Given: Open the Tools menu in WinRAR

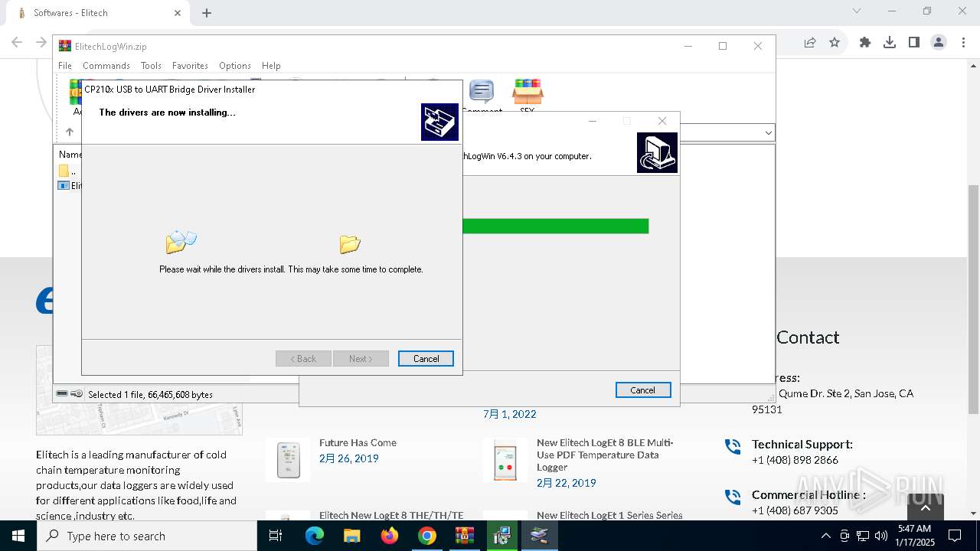Looking at the screenshot, I should point(151,66).
